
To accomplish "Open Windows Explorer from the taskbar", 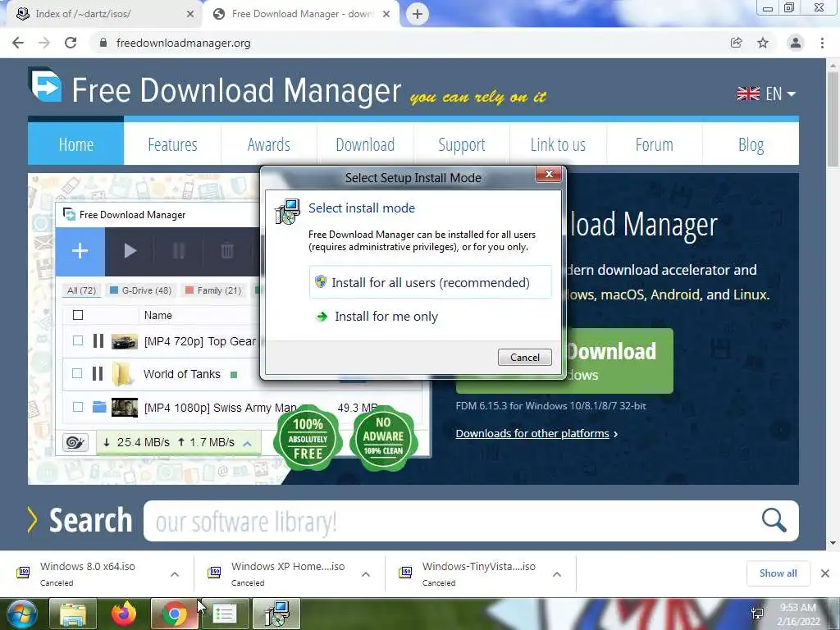I will tap(73, 614).
